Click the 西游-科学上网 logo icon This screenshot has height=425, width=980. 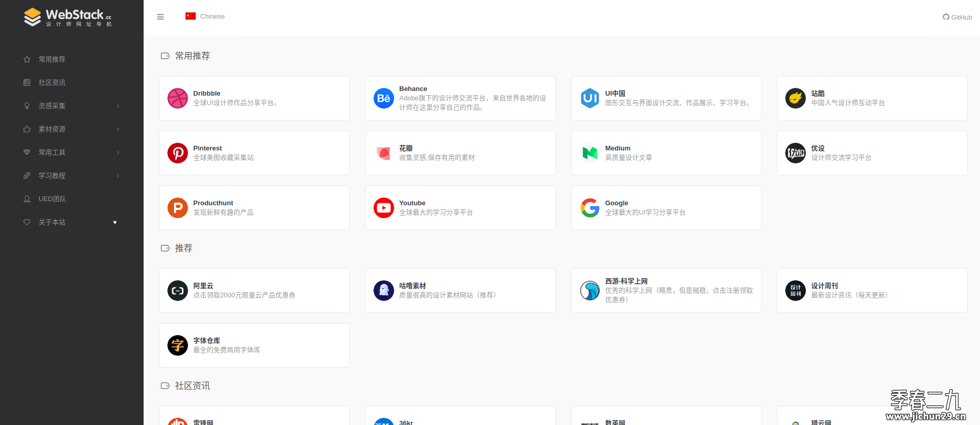(x=589, y=291)
